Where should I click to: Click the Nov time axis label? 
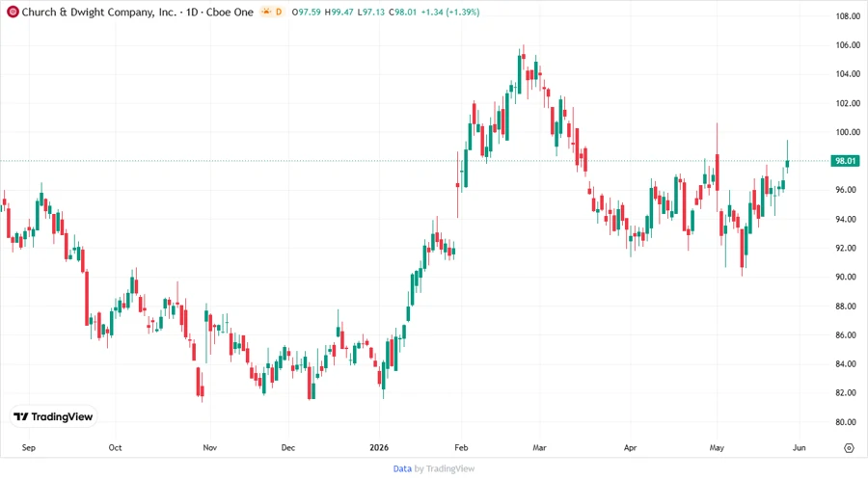click(x=210, y=447)
